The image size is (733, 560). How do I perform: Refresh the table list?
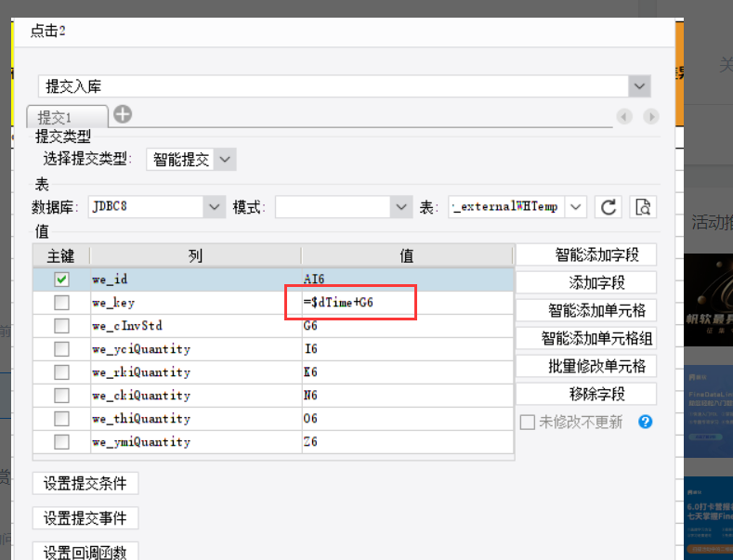tap(608, 206)
